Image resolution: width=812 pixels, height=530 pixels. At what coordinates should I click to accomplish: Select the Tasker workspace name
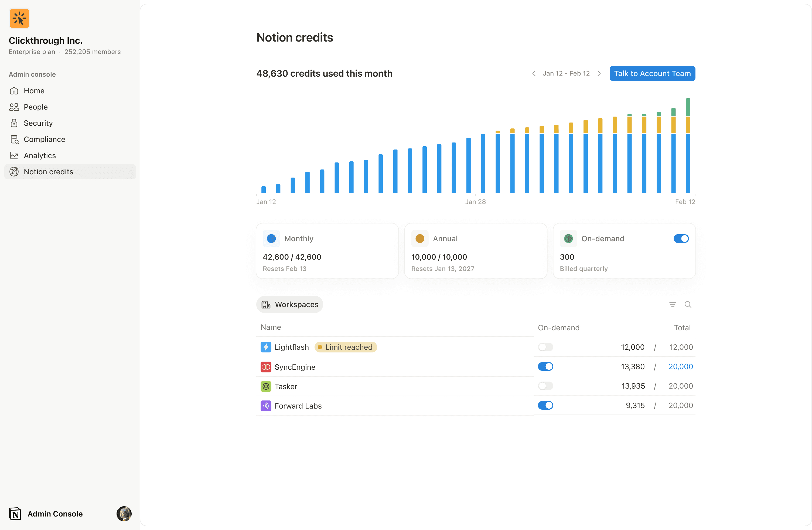click(x=286, y=386)
